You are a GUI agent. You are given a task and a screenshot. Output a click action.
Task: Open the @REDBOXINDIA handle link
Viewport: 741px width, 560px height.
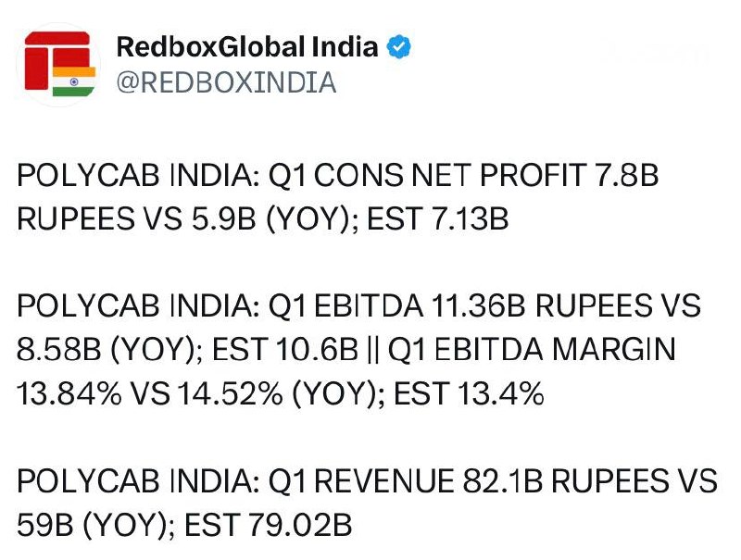(x=226, y=82)
